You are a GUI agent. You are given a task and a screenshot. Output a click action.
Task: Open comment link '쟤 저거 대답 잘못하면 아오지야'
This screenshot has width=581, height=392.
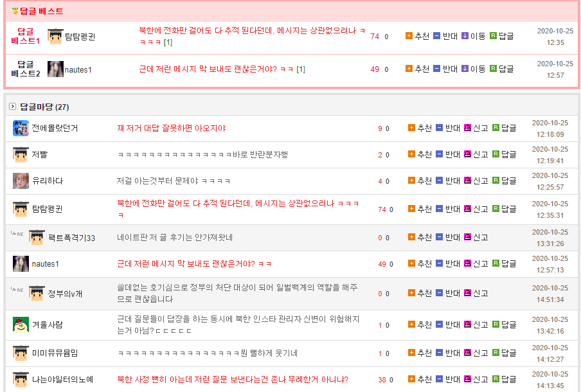coord(171,129)
